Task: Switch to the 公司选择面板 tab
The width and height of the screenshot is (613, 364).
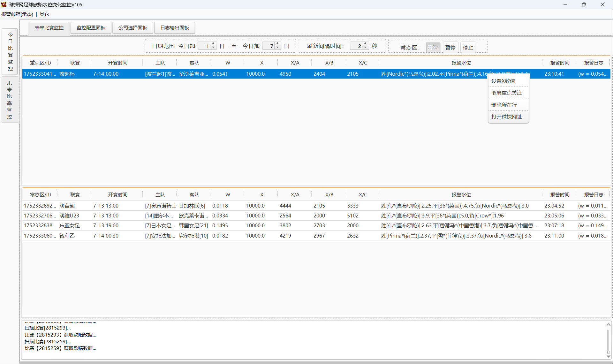Action: (x=133, y=28)
